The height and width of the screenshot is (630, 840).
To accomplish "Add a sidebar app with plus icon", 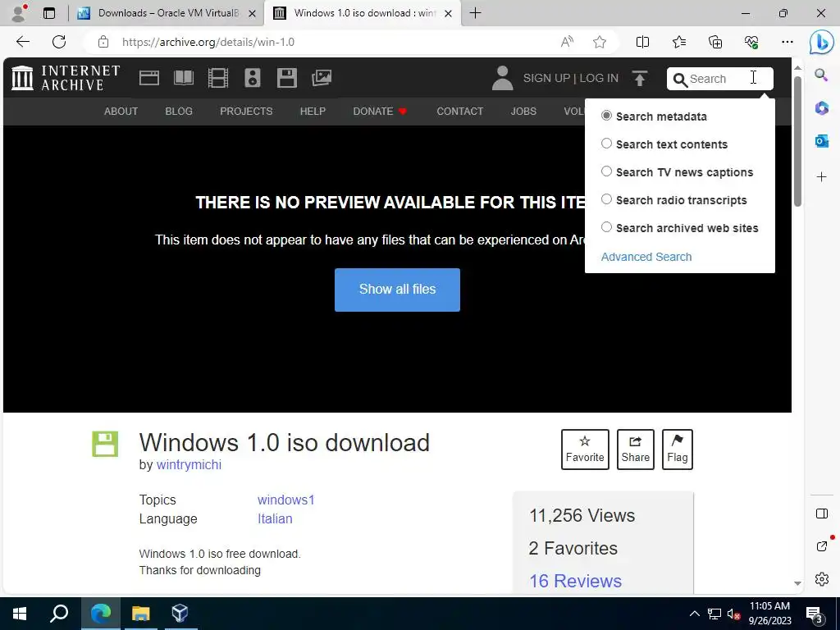I will pyautogui.click(x=821, y=177).
